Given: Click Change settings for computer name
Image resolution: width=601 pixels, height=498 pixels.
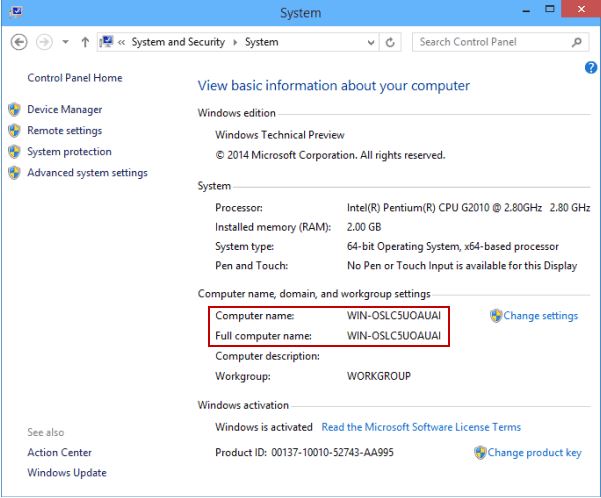Looking at the screenshot, I should (x=540, y=316).
